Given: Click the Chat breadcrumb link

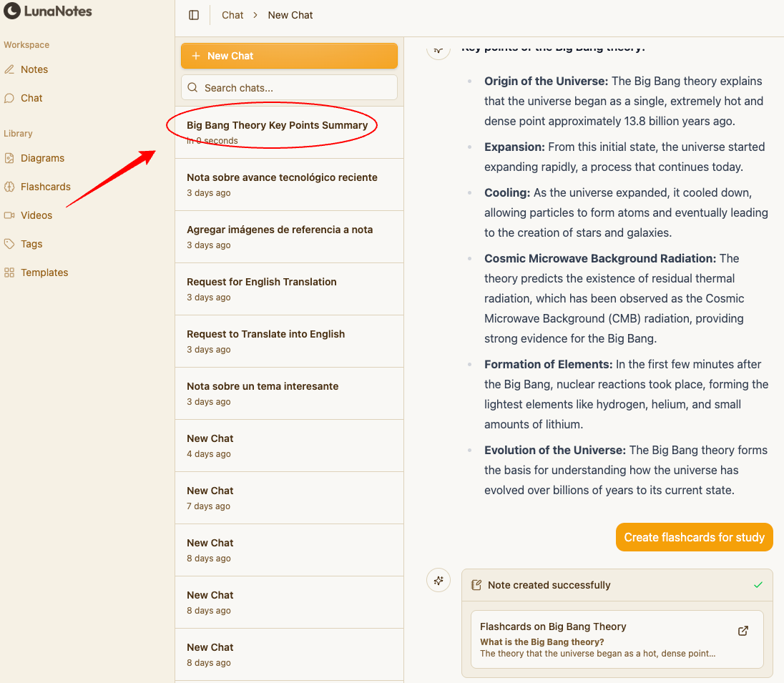Looking at the screenshot, I should pos(232,15).
